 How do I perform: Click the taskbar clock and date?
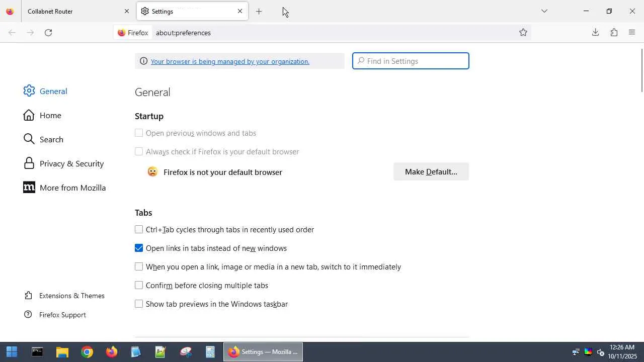point(622,352)
